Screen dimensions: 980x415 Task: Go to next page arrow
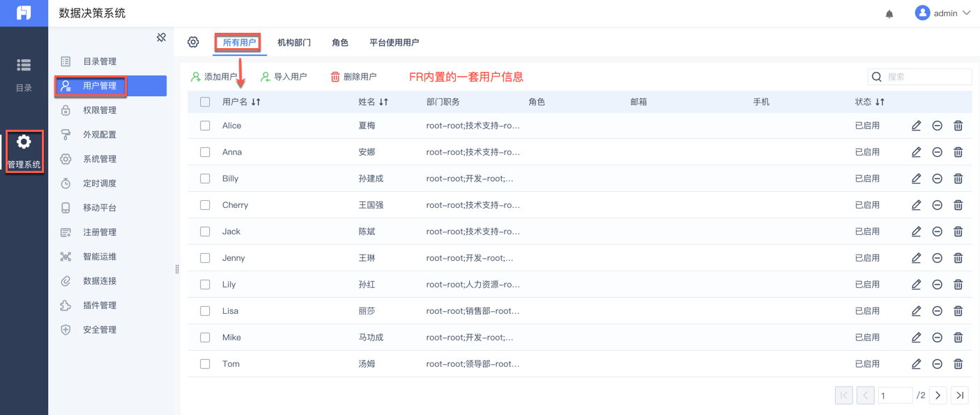[938, 395]
